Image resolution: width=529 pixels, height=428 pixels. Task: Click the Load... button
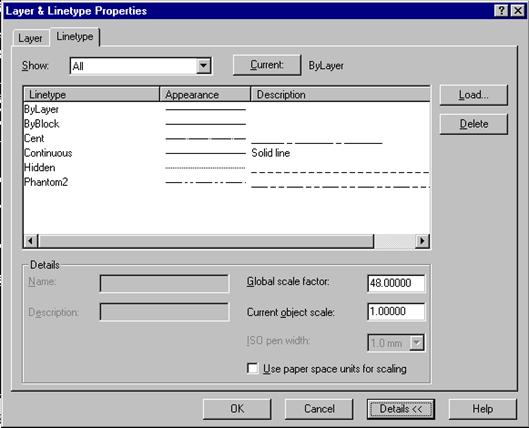point(473,95)
